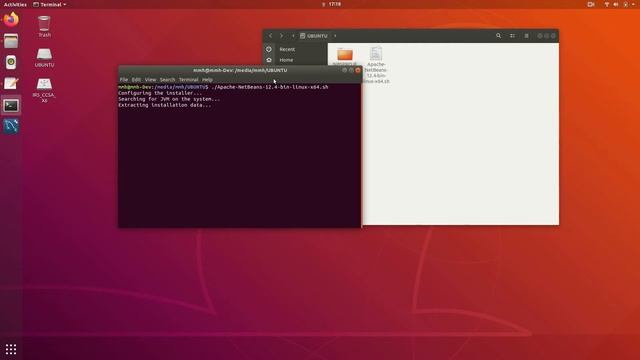Click the screen recording indicator in top bar
Screen dimensions: 640x360
point(591,4)
